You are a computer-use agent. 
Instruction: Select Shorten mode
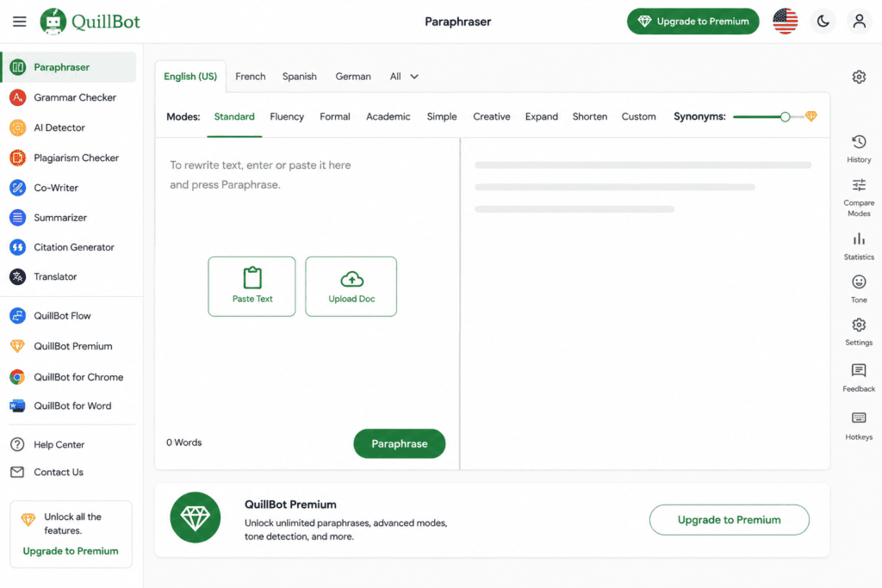(590, 117)
